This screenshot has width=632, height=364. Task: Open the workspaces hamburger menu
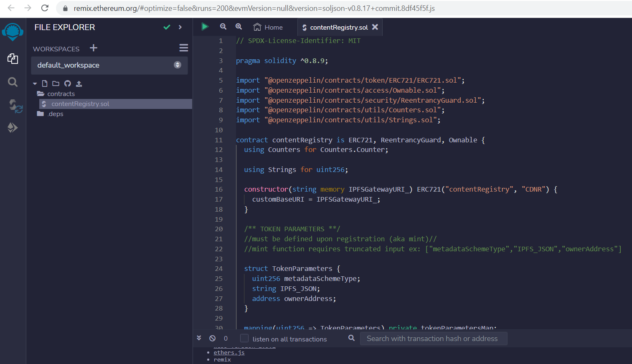183,48
